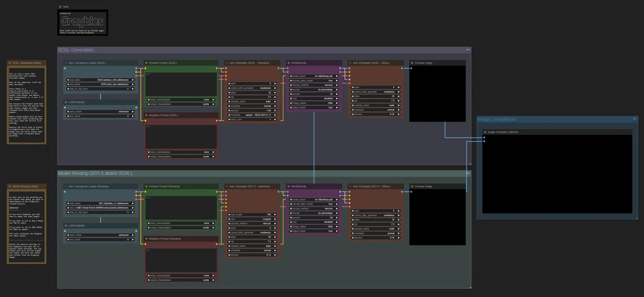Click the SDXL Generation group pin icon

pos(468,50)
